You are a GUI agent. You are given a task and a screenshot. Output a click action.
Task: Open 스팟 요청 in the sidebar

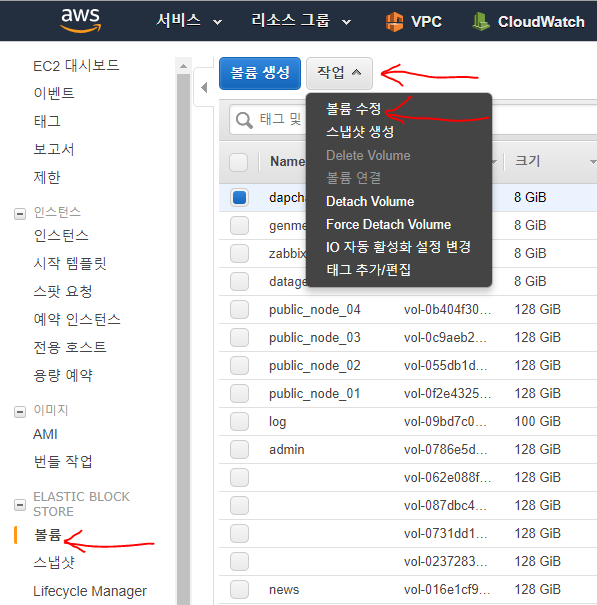[63, 291]
